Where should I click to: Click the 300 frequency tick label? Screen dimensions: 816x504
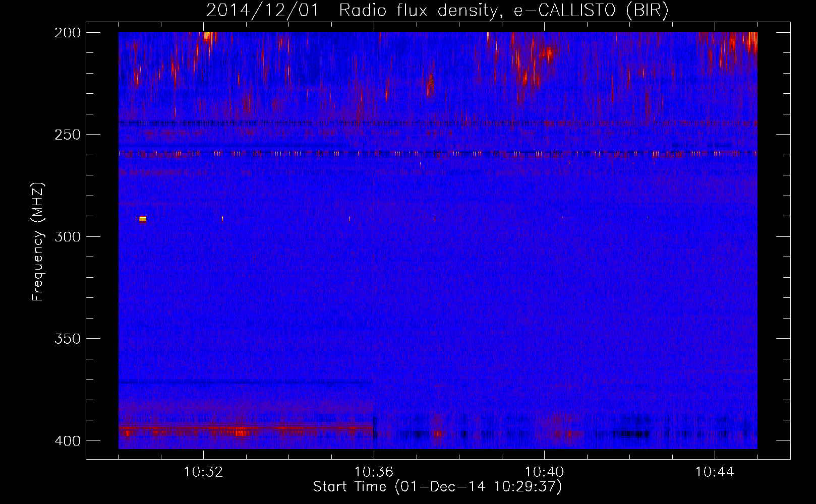click(x=67, y=236)
